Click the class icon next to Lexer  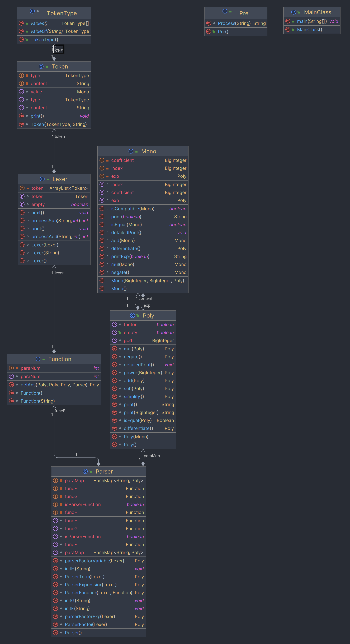42,179
